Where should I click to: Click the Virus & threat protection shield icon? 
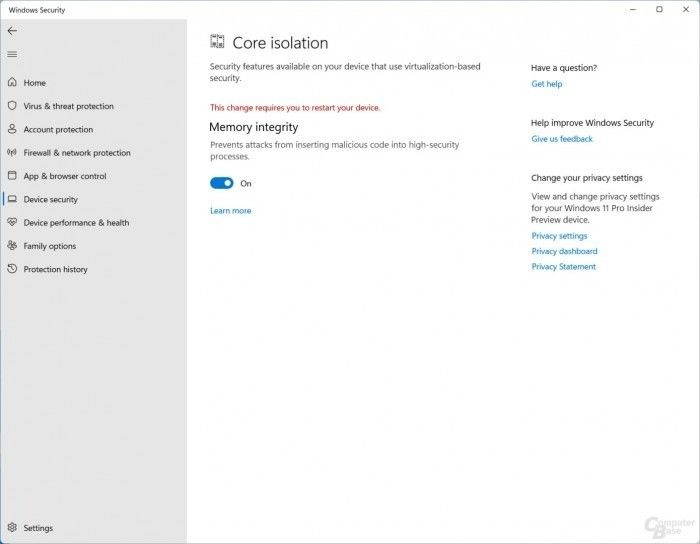pos(12,106)
